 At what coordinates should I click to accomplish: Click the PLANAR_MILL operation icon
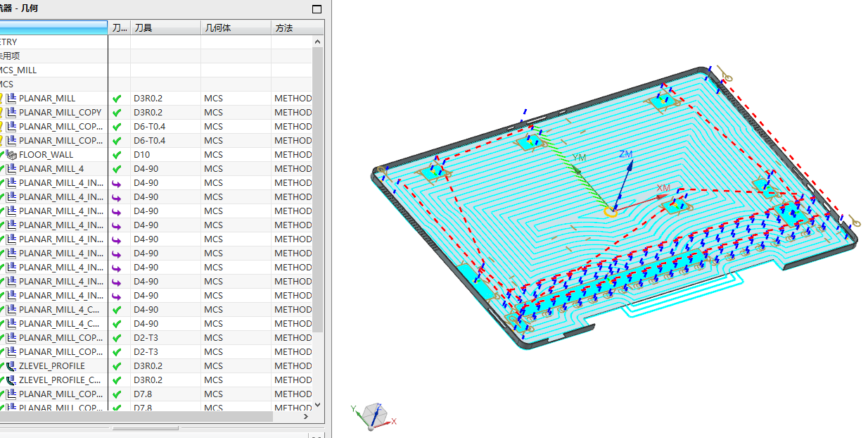click(11, 98)
